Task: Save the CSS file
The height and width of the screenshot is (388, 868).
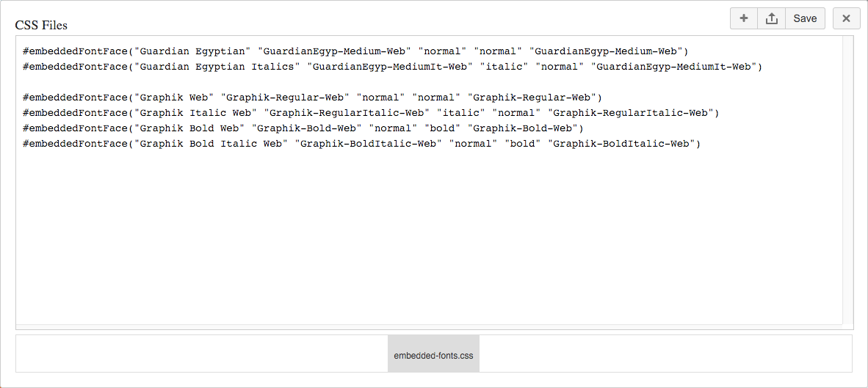Action: click(805, 18)
